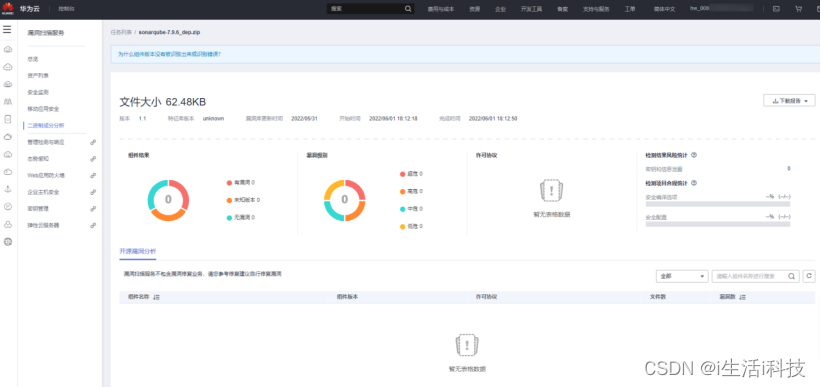Open the hw_008 account menu
This screenshot has height=387, width=821.
(722, 8)
